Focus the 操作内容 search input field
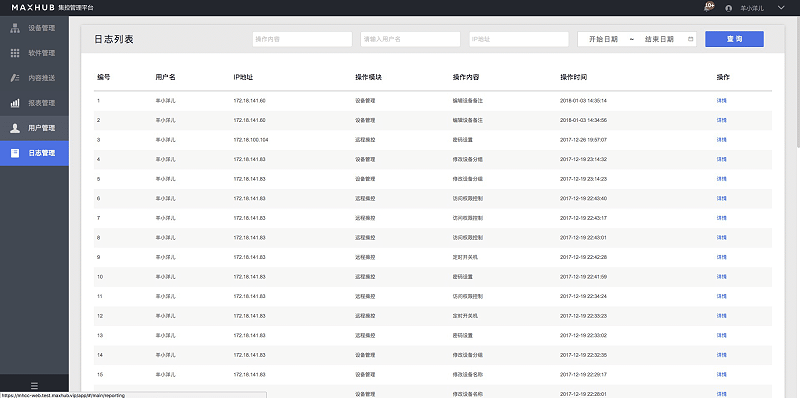800x398 pixels. (302, 39)
